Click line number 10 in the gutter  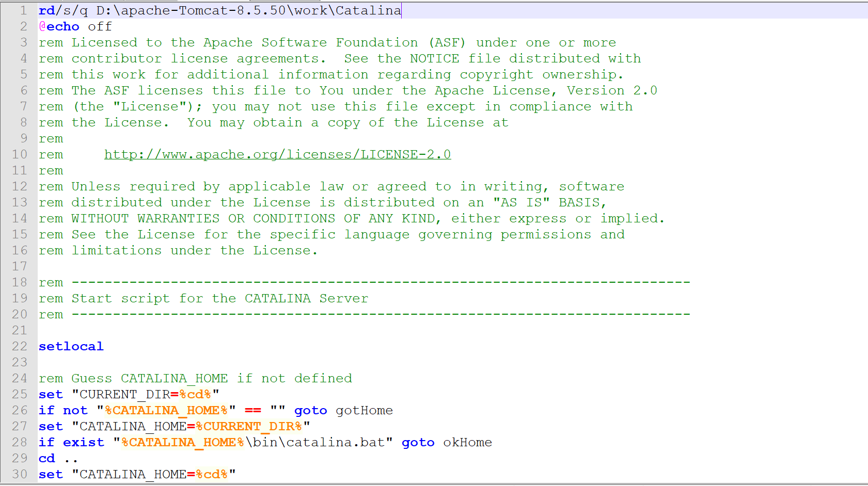[20, 154]
